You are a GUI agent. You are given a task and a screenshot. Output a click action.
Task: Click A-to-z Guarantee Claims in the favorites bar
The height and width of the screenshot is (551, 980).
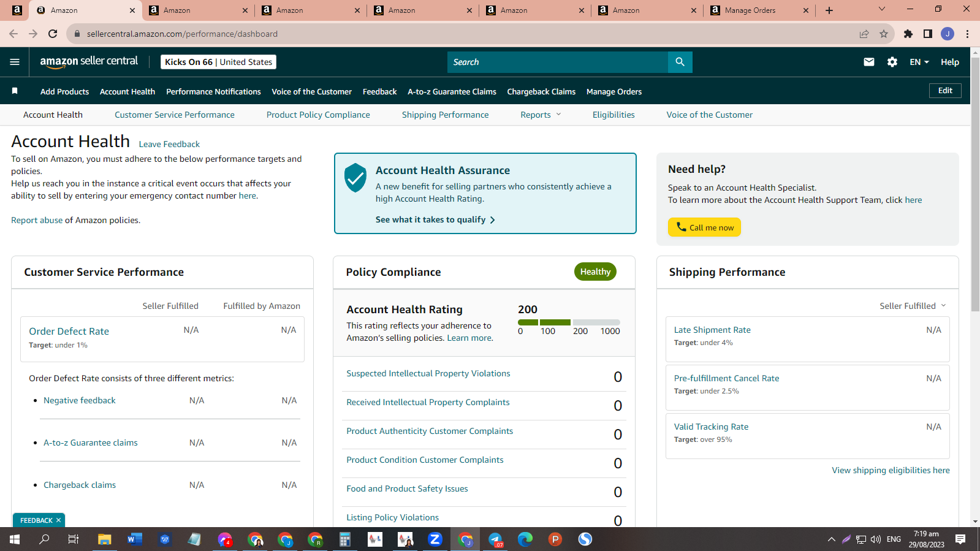coord(452,91)
